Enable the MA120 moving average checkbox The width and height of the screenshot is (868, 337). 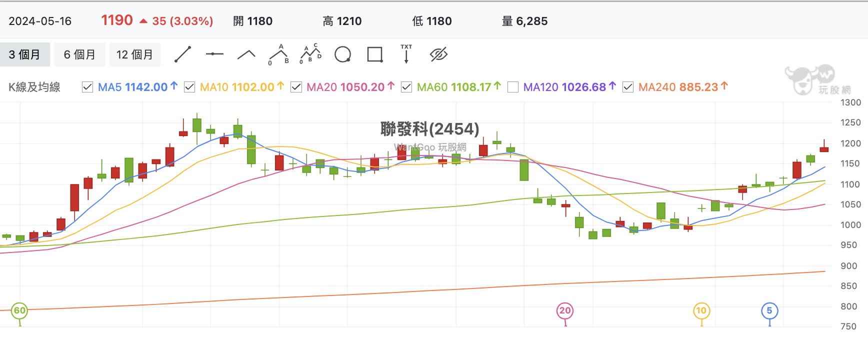[x=513, y=87]
